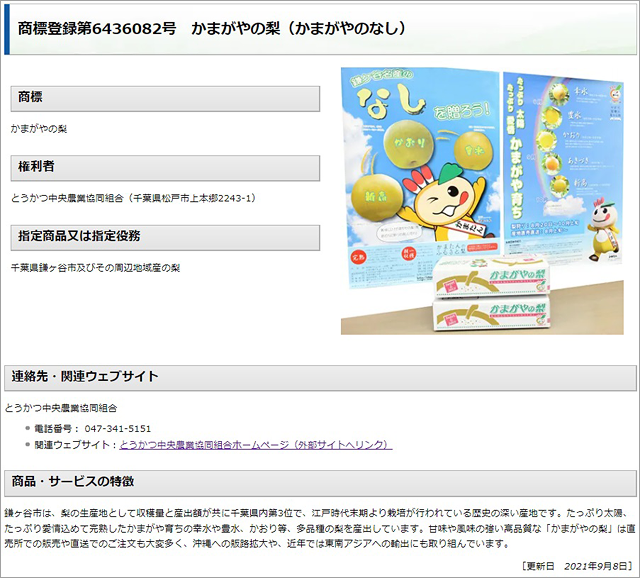The width and height of the screenshot is (640, 578).
Task: Select the organization name below the contact header
Action: point(61,408)
